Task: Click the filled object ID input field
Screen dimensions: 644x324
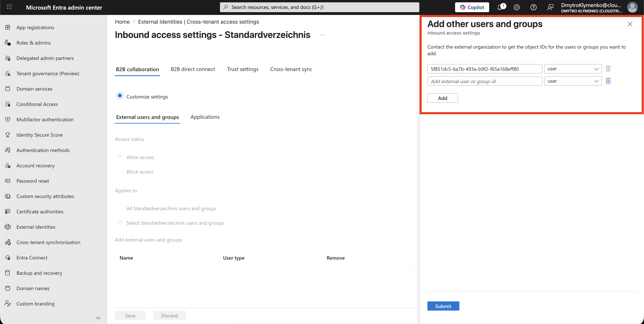Action: coord(484,69)
